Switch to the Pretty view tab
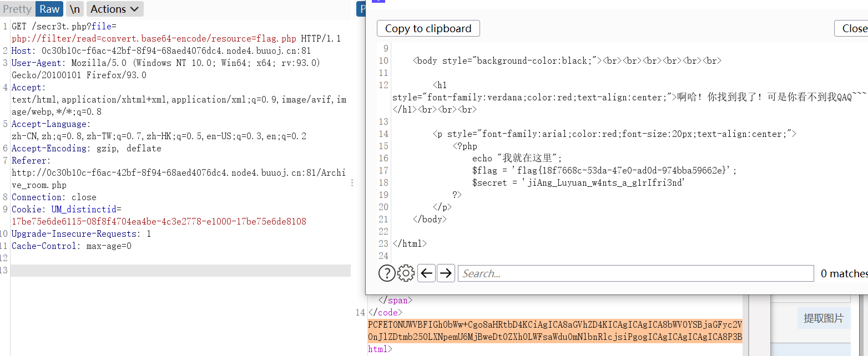Screen dimensions: 868x356 pyautogui.click(x=17, y=9)
